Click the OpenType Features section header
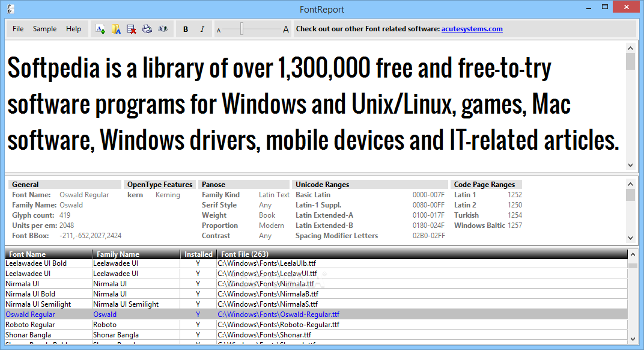 [x=160, y=185]
